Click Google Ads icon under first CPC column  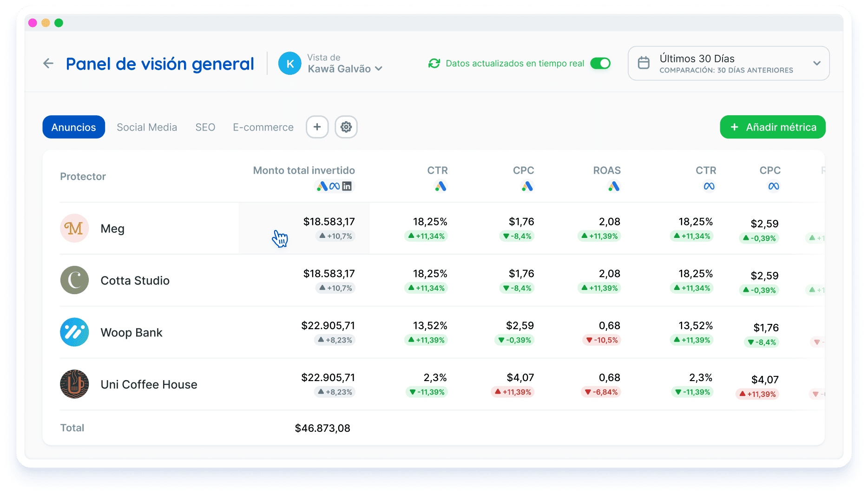pos(527,186)
